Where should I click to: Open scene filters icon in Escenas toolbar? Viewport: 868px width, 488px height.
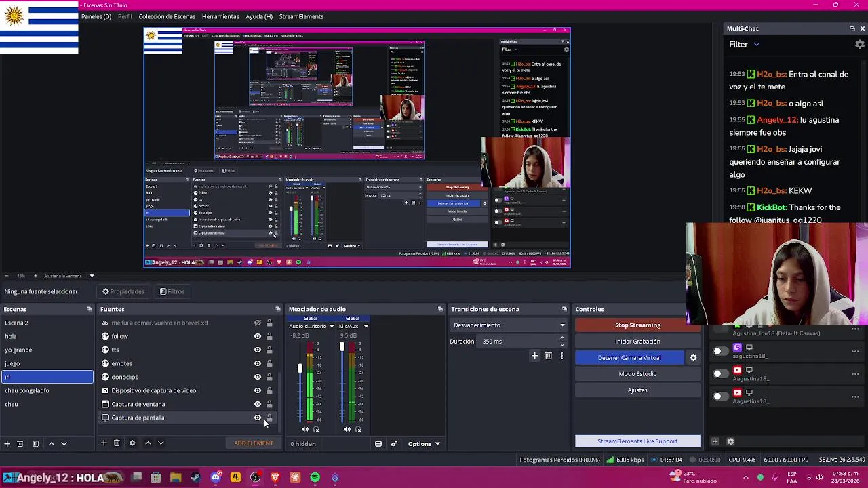[35, 443]
